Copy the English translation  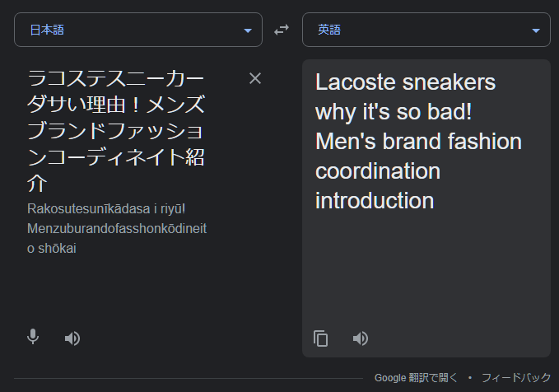click(320, 338)
